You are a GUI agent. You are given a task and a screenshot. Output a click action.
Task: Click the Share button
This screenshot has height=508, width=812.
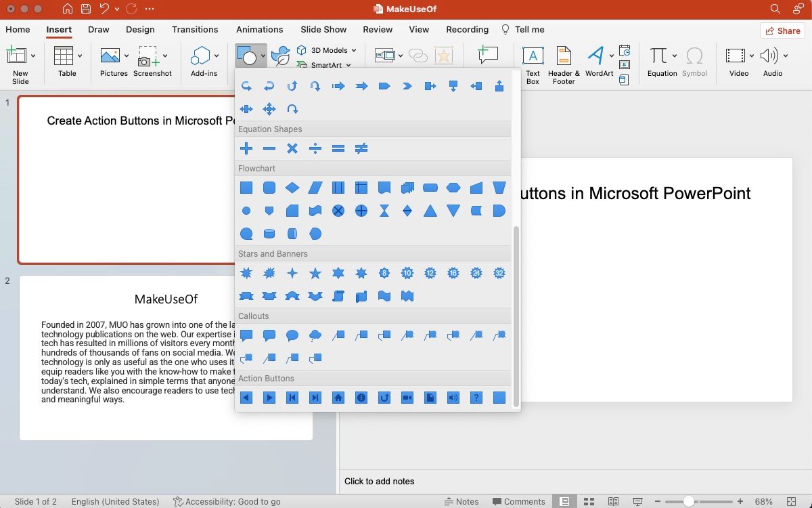(782, 30)
